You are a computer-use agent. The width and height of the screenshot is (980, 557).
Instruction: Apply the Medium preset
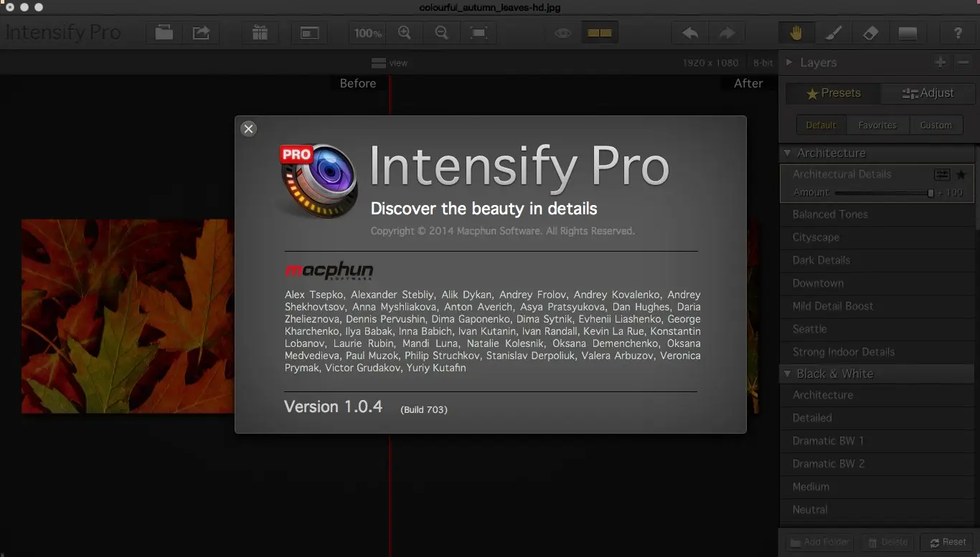pos(877,487)
